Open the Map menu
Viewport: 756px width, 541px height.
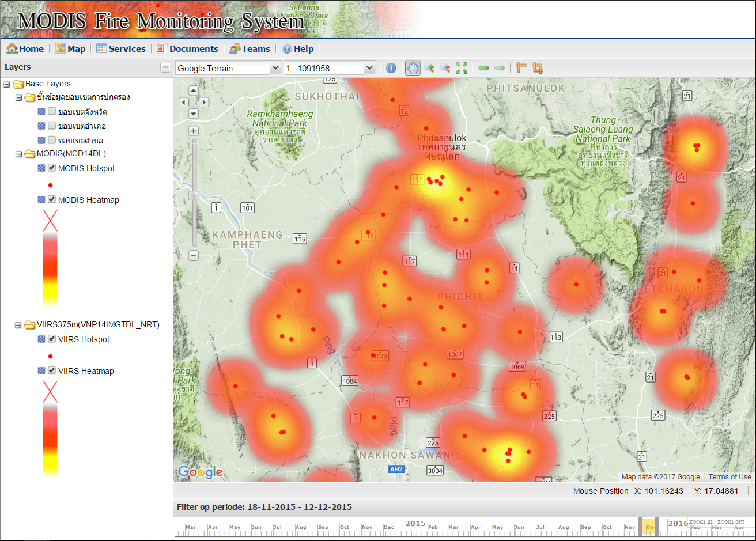[x=70, y=49]
